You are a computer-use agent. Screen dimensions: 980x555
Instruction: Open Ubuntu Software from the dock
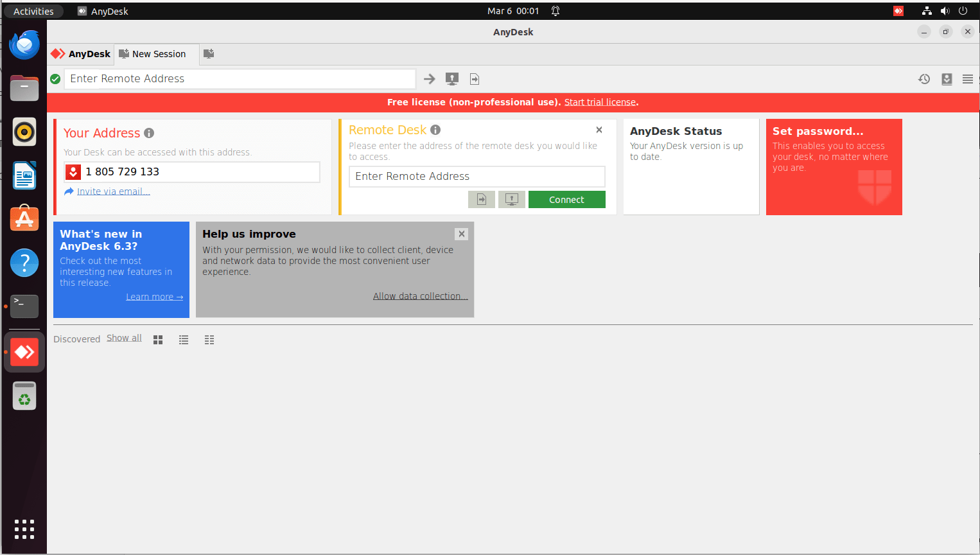pos(24,219)
